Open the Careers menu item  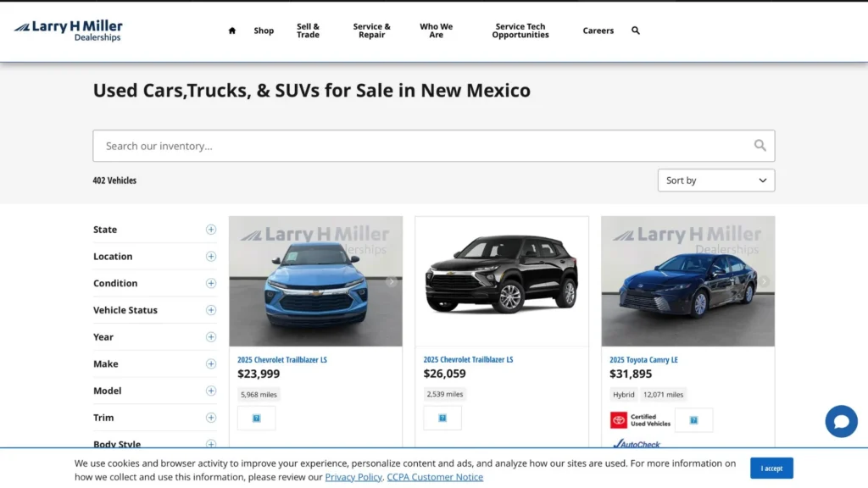pos(598,30)
